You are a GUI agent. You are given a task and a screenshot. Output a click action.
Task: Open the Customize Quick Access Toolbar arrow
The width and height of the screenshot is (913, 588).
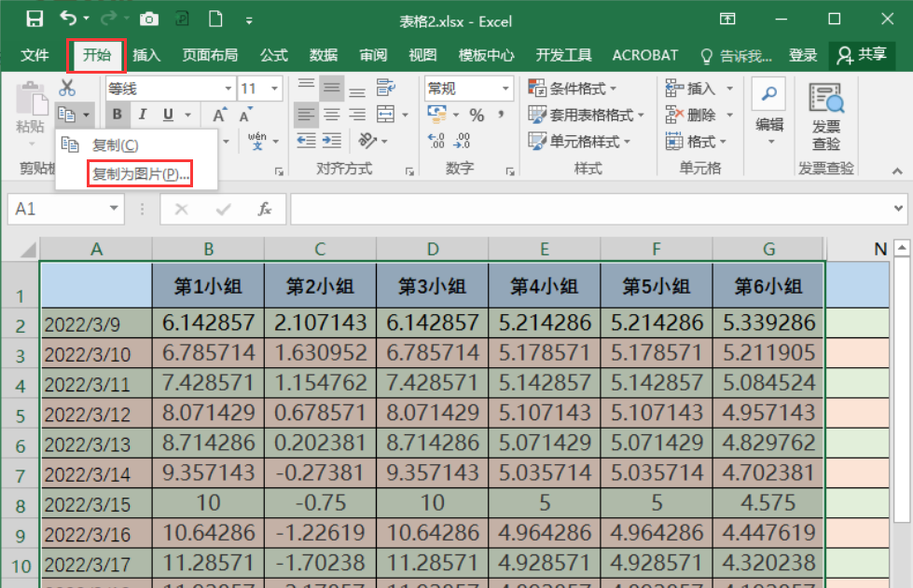(249, 21)
